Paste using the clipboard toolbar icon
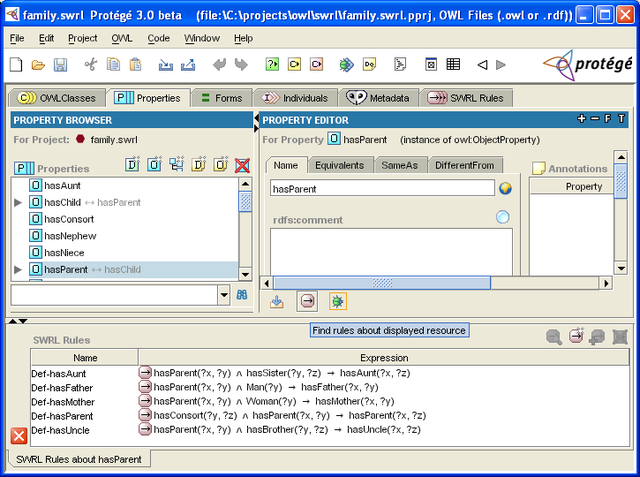640x477 pixels. (135, 64)
